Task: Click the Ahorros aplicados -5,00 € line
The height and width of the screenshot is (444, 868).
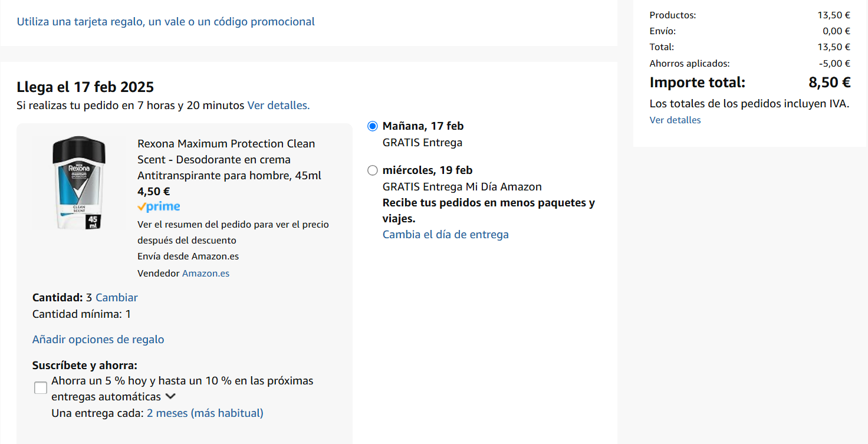Action: coord(749,64)
